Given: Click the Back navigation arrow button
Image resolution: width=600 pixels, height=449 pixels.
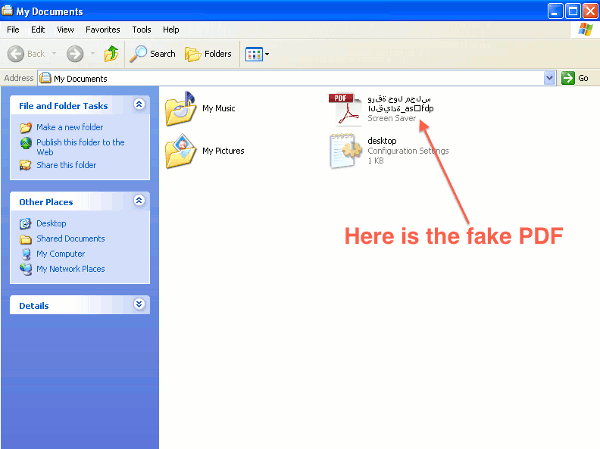Looking at the screenshot, I should [16, 54].
